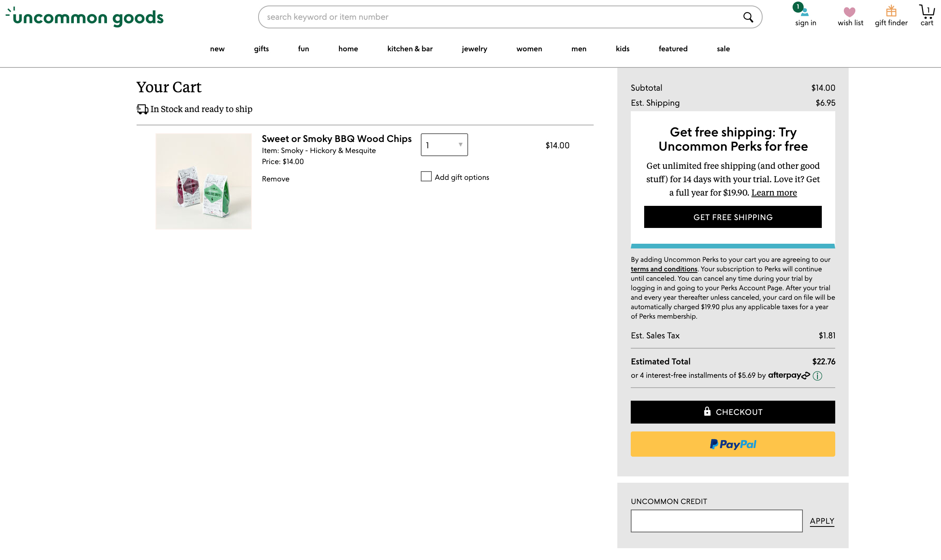
Task: Open the shopping cart icon
Action: coord(927,11)
